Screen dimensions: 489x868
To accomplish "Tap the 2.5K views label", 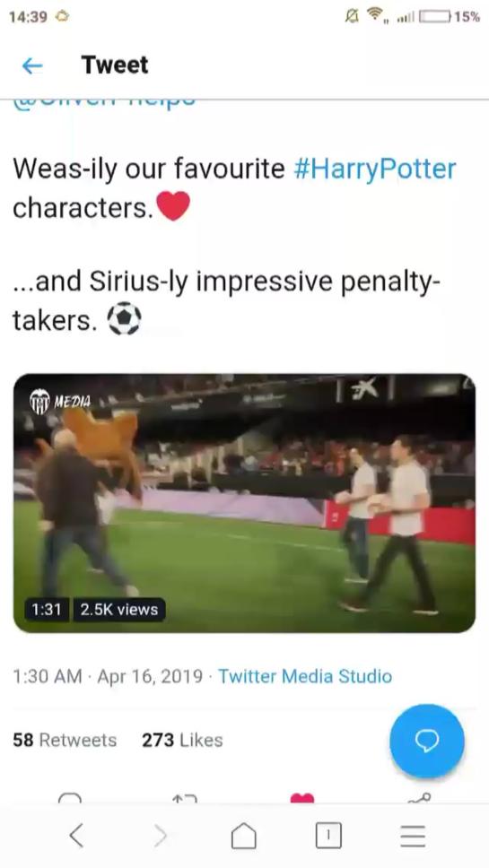I will (x=119, y=610).
